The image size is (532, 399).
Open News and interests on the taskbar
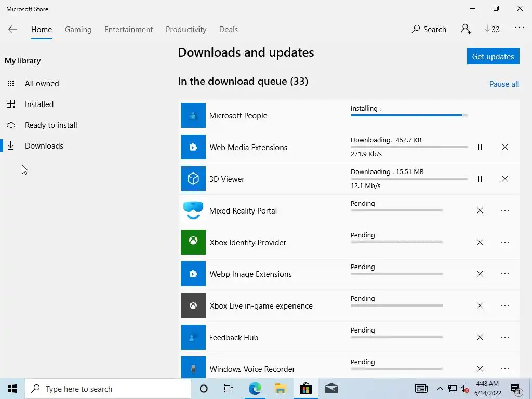coord(421,389)
